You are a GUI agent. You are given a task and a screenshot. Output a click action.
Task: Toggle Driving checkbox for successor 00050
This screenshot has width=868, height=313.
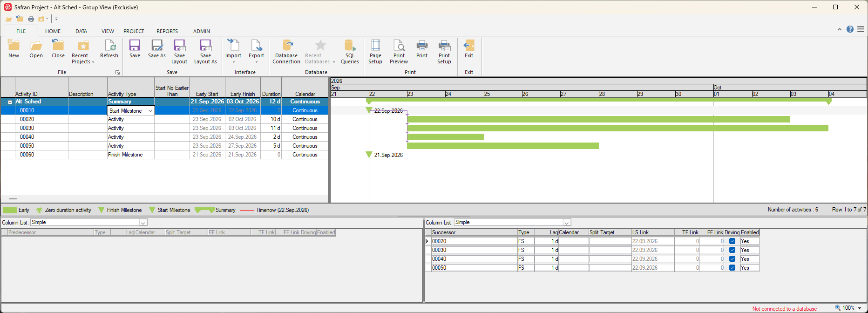[x=732, y=268]
